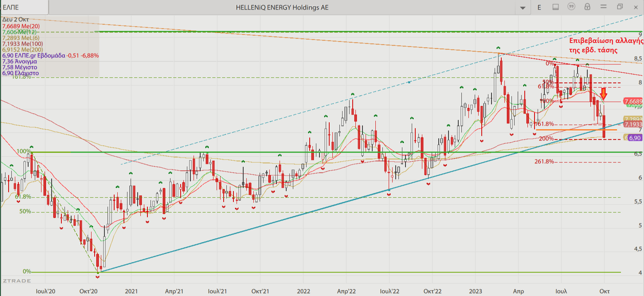Click the restore window icon
This screenshot has height=296, width=644.
click(x=620, y=7)
